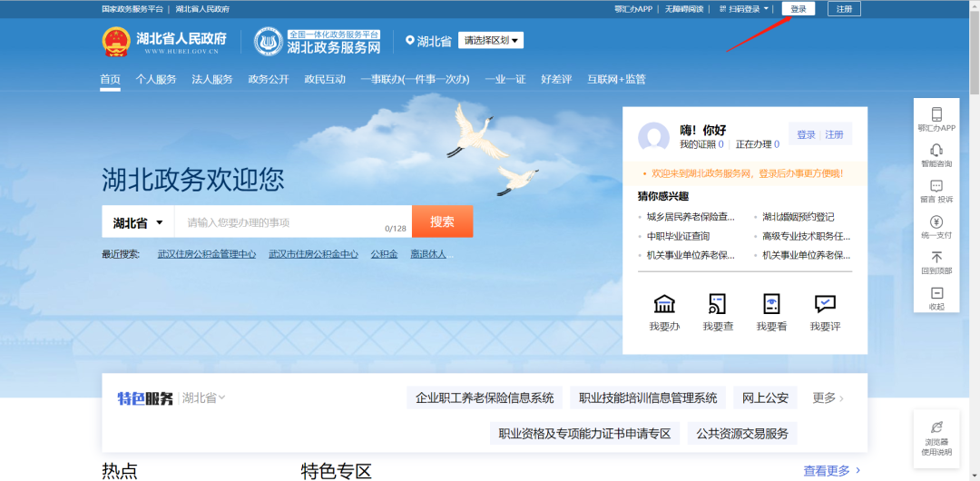This screenshot has width=980, height=481.
Task: Open the 好差评 navigation tab
Action: click(556, 80)
